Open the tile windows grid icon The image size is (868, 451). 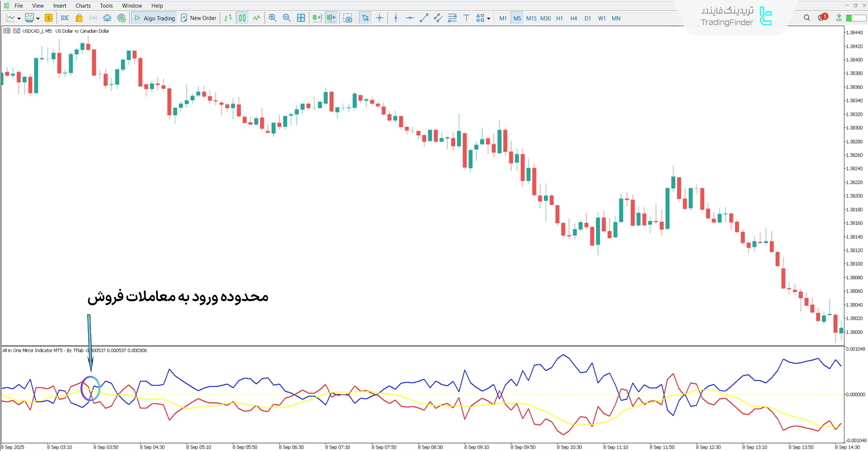click(301, 18)
